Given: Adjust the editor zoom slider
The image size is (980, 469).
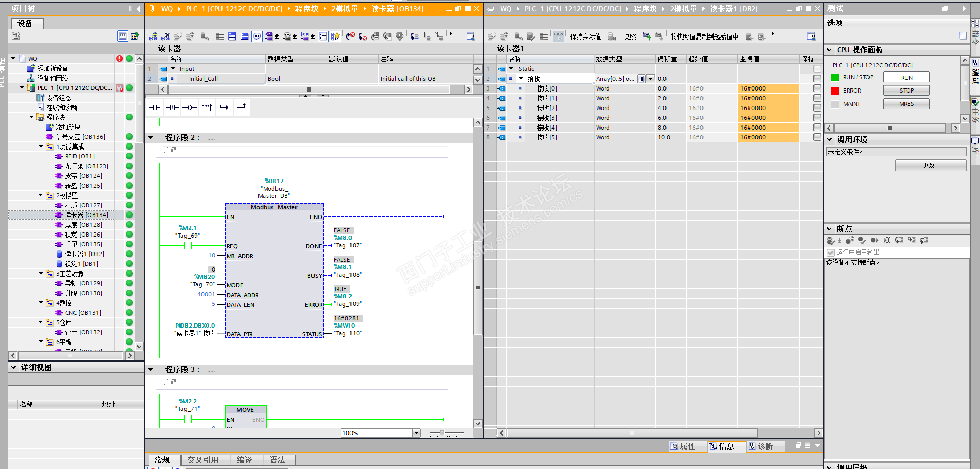Looking at the screenshot, I should tap(442, 434).
